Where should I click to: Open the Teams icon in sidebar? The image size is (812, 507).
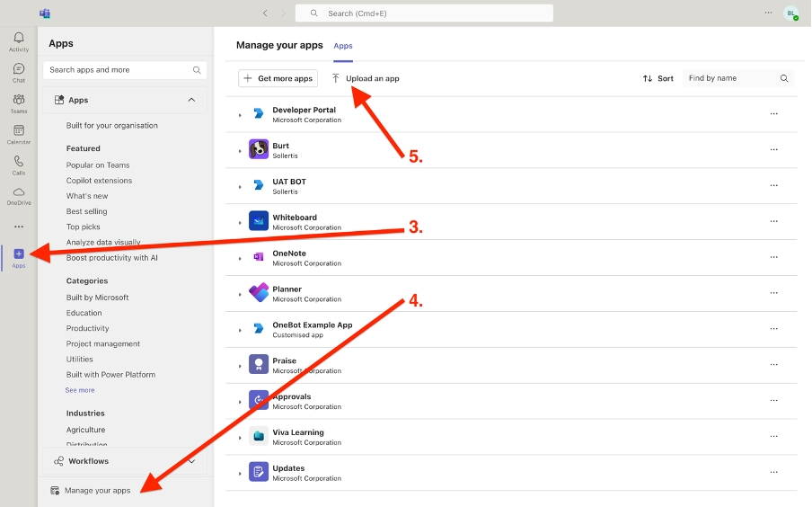tap(19, 99)
